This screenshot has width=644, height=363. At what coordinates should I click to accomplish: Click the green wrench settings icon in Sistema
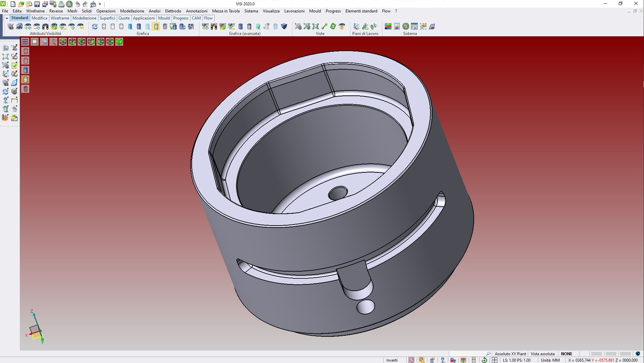point(406,27)
